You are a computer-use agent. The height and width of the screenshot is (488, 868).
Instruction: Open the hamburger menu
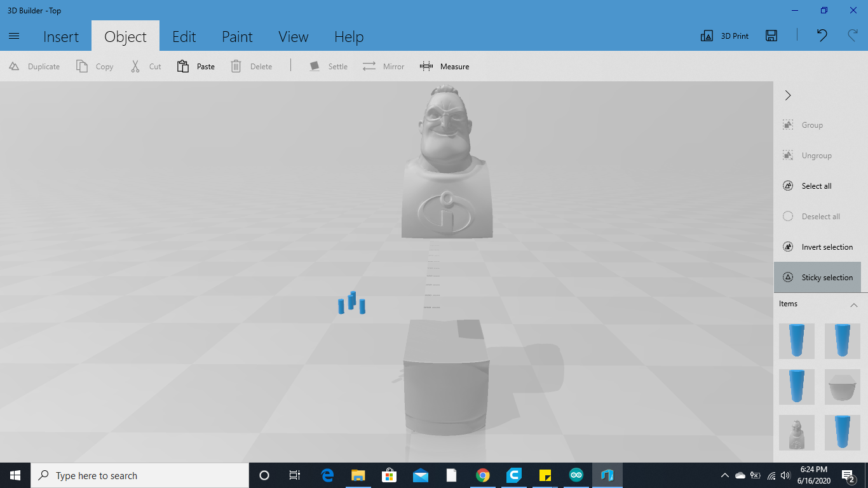14,36
